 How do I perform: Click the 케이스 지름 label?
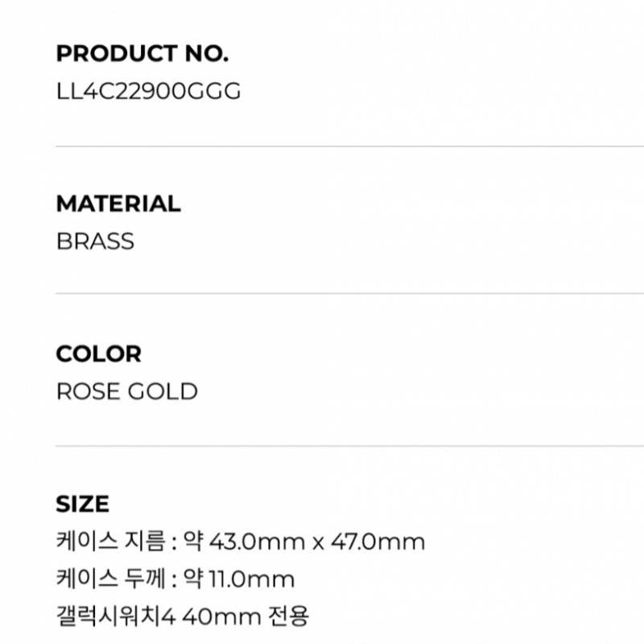point(109,541)
